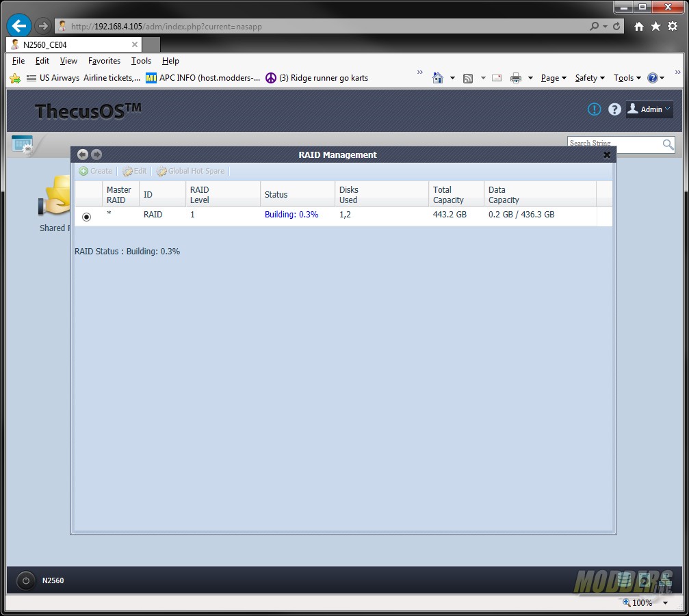
Task: Click RAID Management forward arrow
Action: [96, 155]
